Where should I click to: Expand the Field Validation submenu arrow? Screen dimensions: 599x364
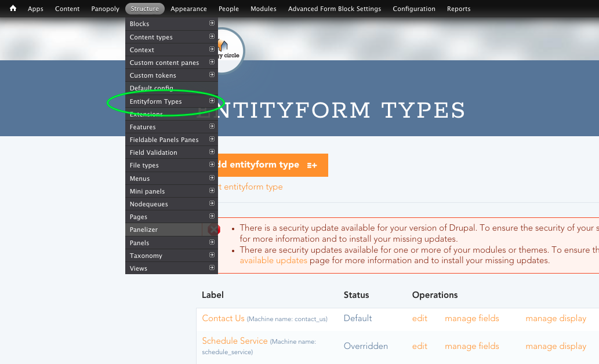[x=212, y=152]
